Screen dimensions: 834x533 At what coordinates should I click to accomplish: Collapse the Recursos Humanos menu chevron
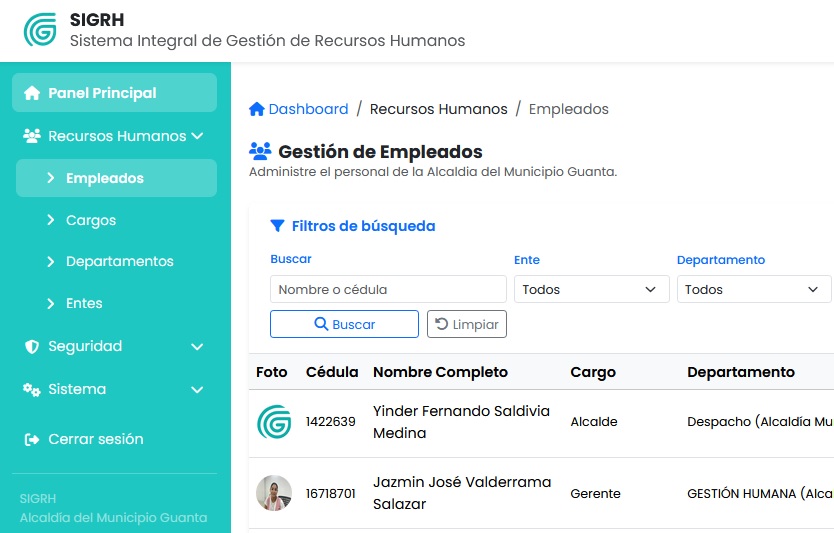[x=197, y=136]
